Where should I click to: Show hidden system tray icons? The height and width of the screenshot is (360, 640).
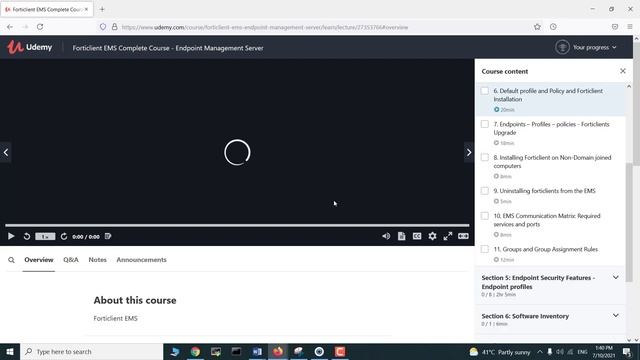pyautogui.click(x=540, y=351)
